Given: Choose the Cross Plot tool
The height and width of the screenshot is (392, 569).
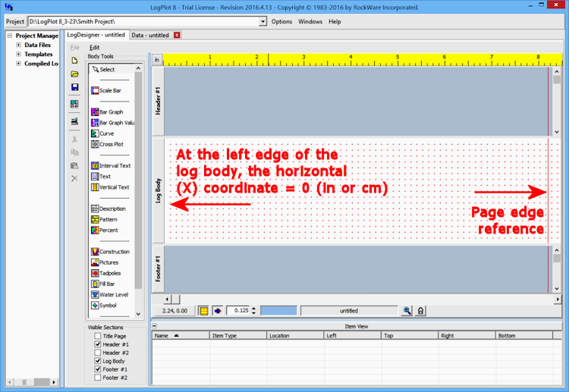Looking at the screenshot, I should (111, 144).
